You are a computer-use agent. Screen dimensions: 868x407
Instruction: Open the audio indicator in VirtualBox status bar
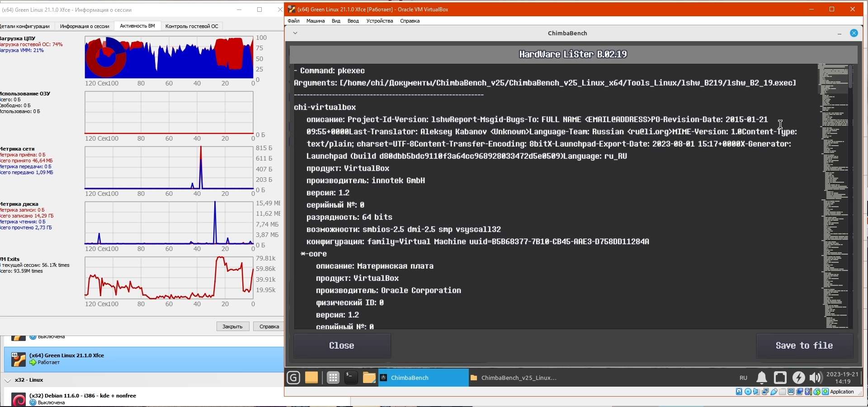click(x=756, y=392)
